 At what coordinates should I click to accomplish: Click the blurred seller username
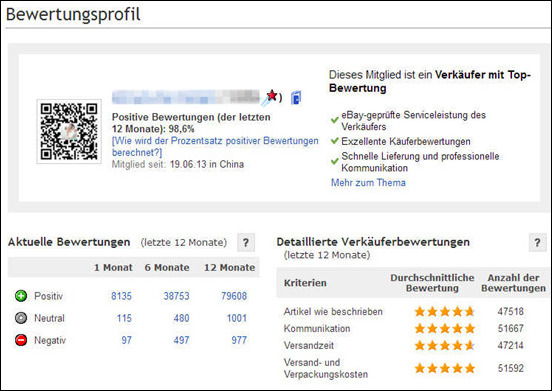tap(186, 97)
